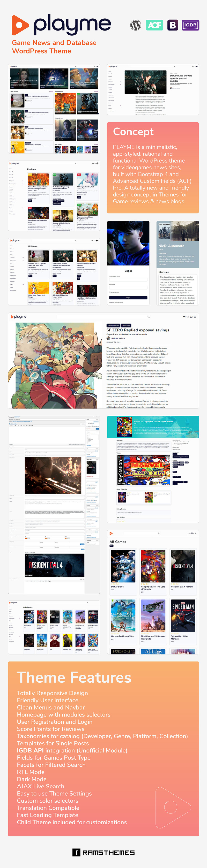
Task: Click 'IGDB API integration (Unofficial Module)' line
Action: pyautogui.click(x=72, y=750)
